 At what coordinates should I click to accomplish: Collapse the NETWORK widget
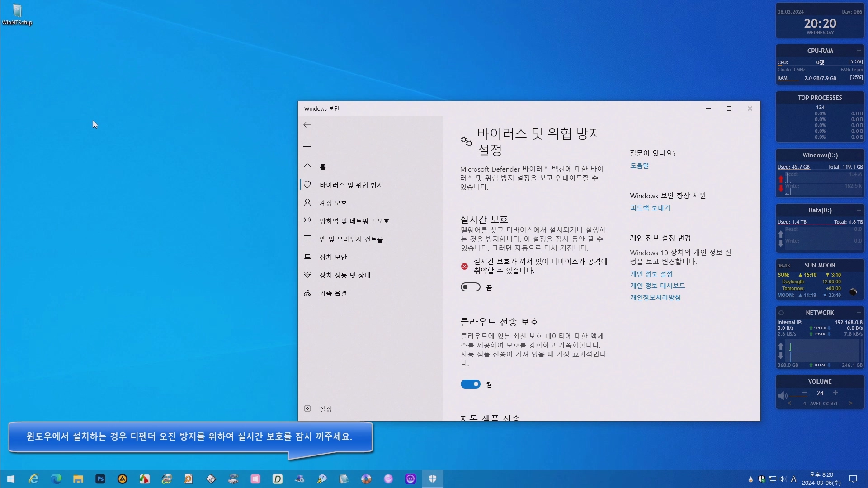859,313
